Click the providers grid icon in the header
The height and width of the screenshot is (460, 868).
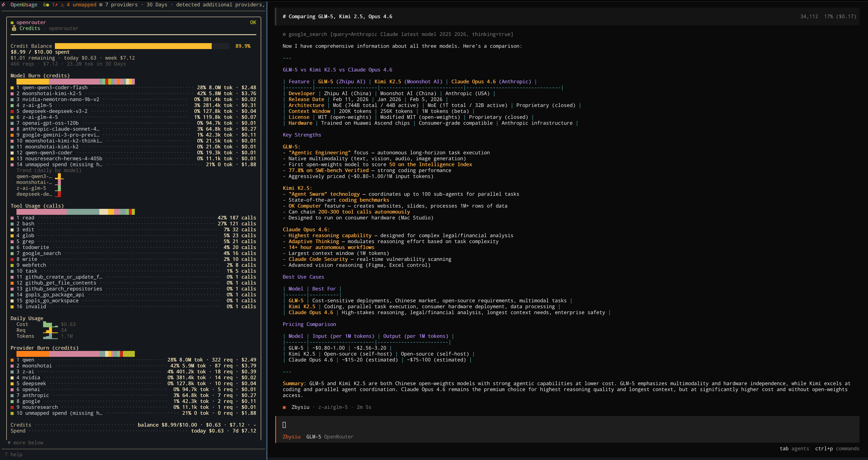click(x=101, y=5)
